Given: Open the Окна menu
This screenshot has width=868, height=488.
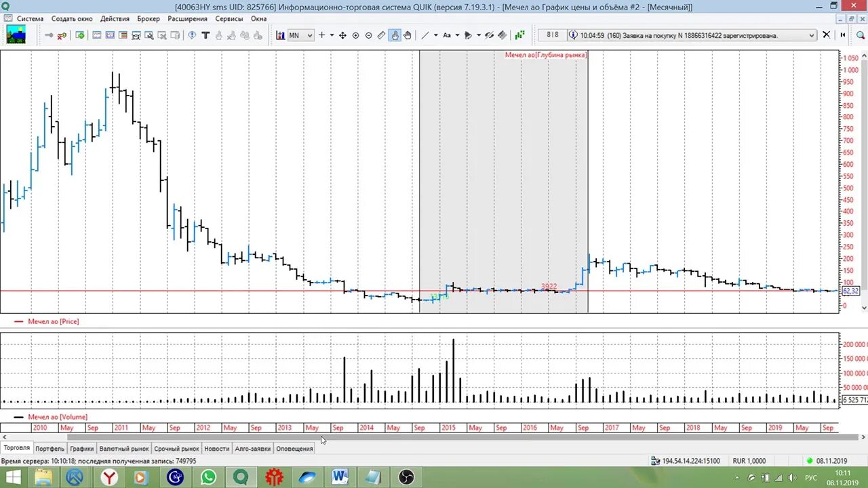Looking at the screenshot, I should tap(259, 18).
